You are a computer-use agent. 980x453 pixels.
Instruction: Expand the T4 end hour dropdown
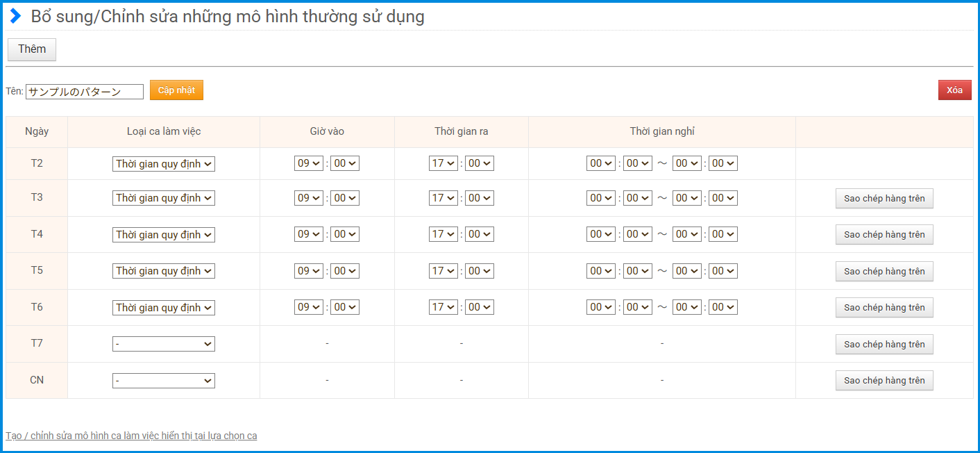[443, 235]
